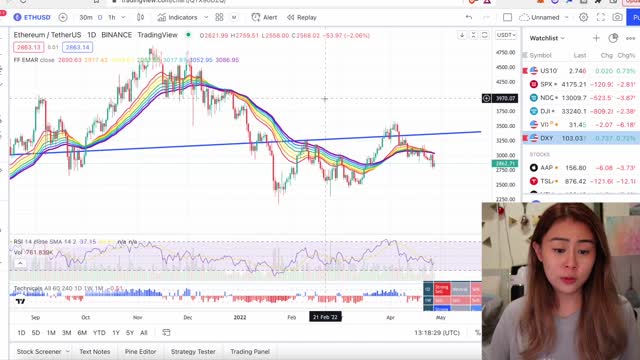Click the down arrow pane control button
The image size is (640, 360).
pyautogui.click(x=462, y=35)
